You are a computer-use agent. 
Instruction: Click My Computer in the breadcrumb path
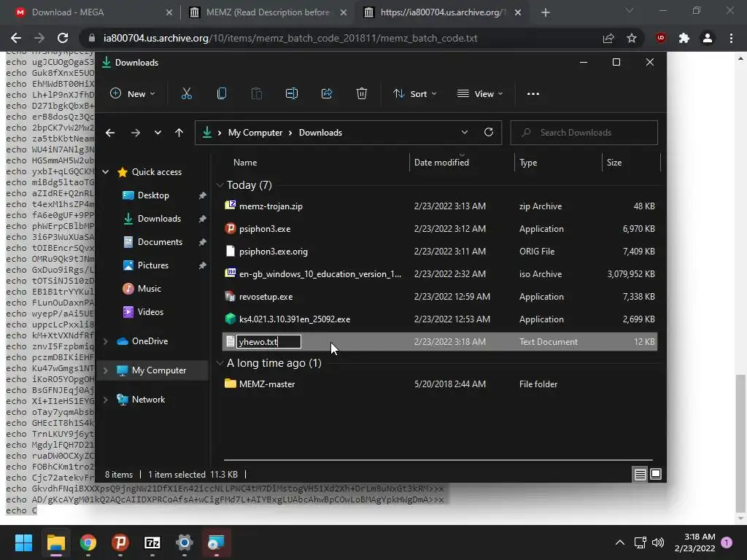255,133
